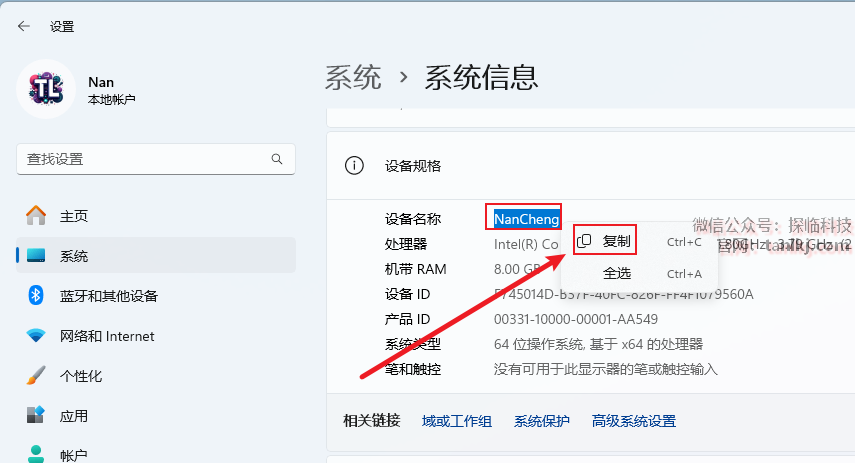
Task: Click the 系统 breadcrumb in header
Action: [353, 77]
